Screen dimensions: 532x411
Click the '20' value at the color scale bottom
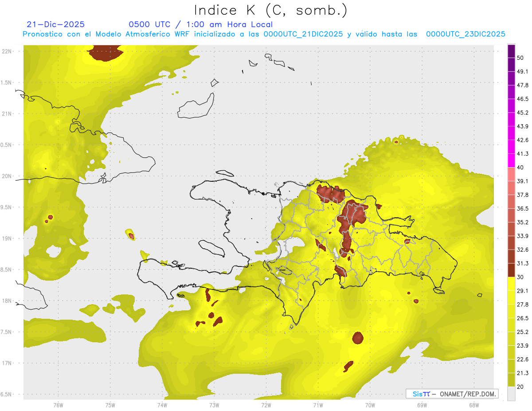520,387
